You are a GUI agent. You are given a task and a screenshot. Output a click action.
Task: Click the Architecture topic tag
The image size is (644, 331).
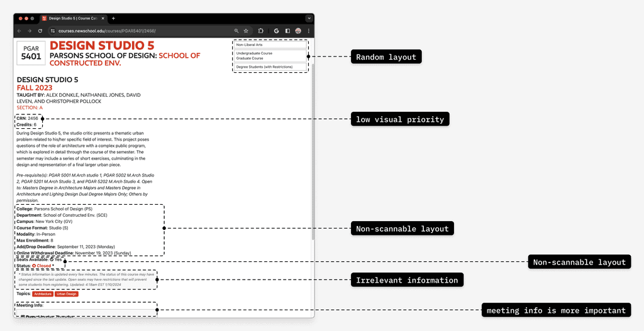(x=43, y=294)
